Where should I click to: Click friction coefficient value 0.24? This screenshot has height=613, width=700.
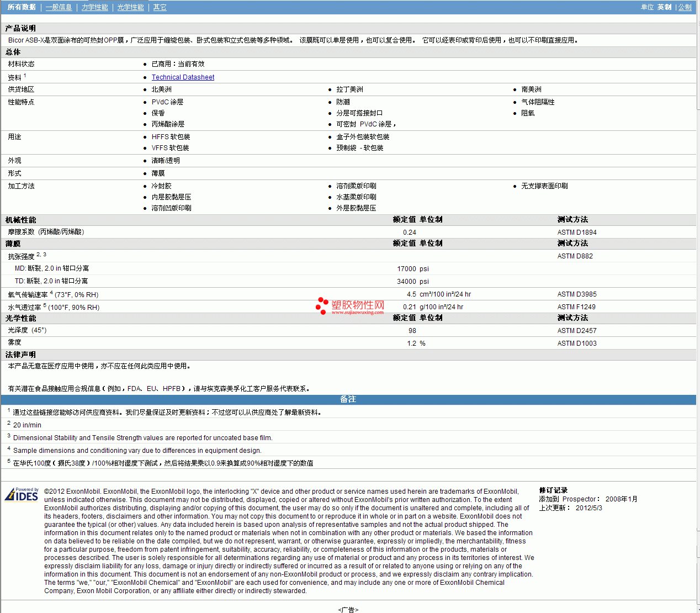click(410, 232)
